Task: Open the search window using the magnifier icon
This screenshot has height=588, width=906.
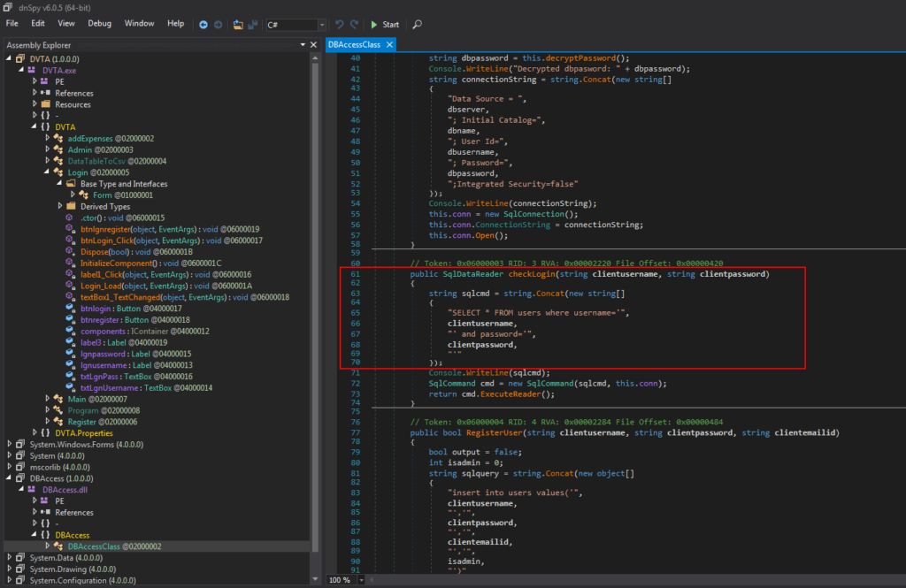Action: [416, 25]
